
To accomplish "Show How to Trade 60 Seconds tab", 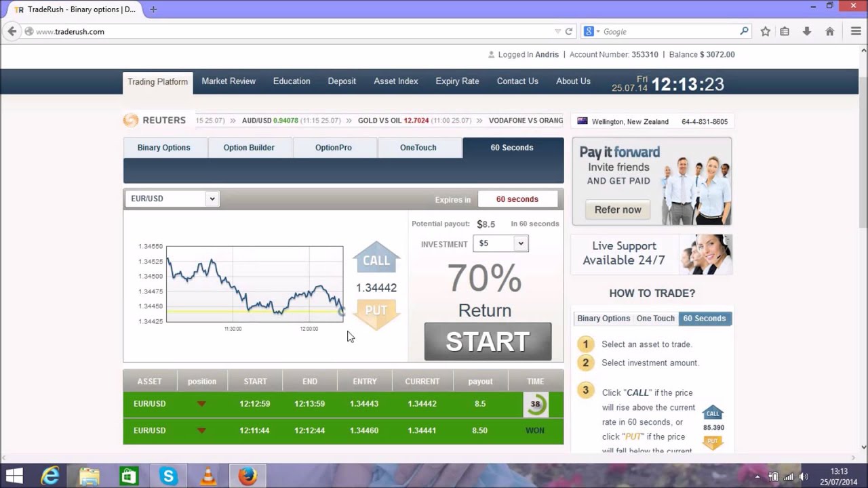I will pyautogui.click(x=705, y=319).
